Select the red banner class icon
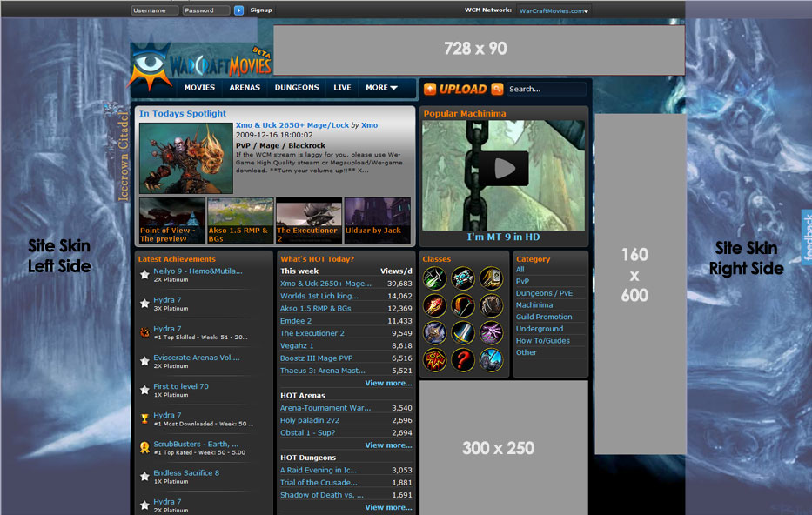Image resolution: width=812 pixels, height=515 pixels. click(434, 360)
